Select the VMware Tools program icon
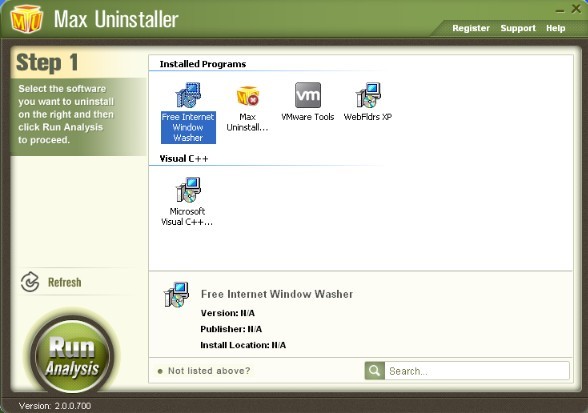The image size is (588, 413). click(308, 95)
